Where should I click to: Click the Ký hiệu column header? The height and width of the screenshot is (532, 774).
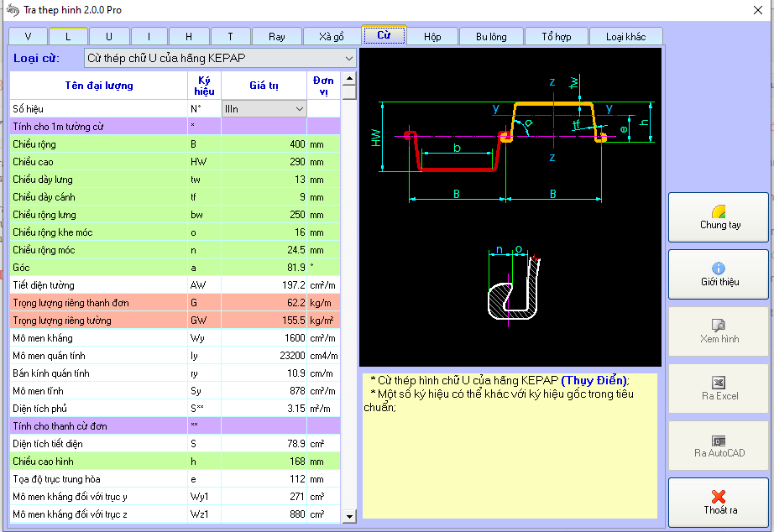[x=204, y=86]
